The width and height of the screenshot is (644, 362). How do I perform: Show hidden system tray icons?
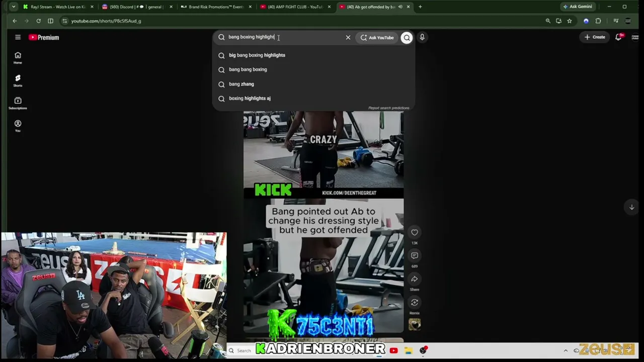point(566,350)
